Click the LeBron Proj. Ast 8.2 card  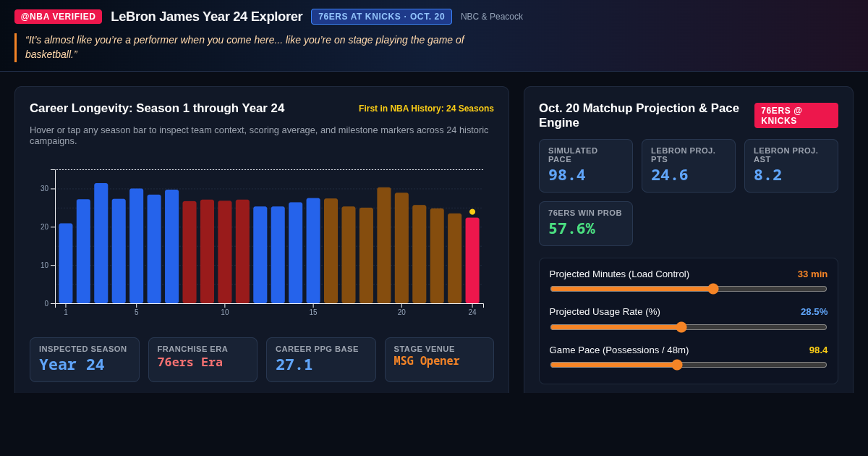tap(791, 166)
